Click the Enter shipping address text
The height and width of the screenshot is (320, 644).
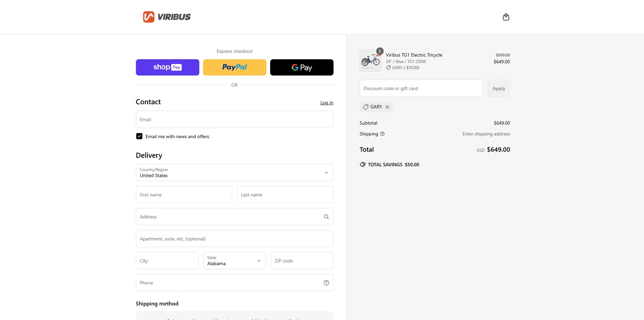pos(486,134)
